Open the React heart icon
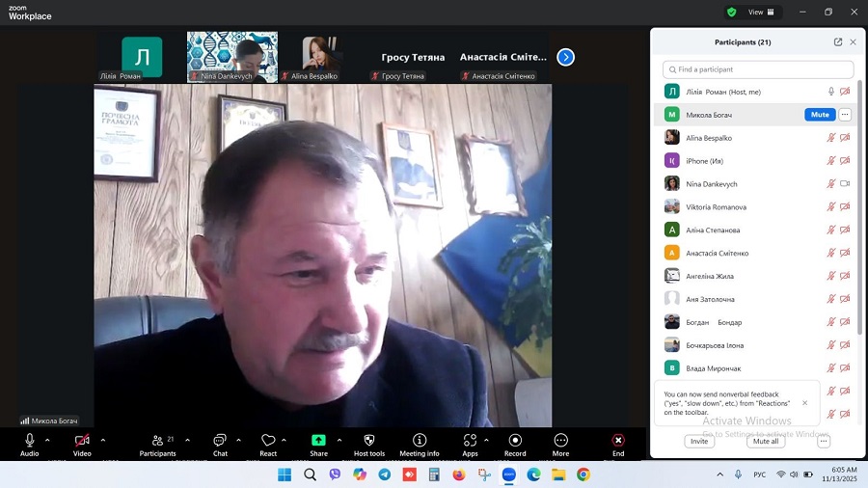Viewport: 868px width, 488px height. (268, 441)
